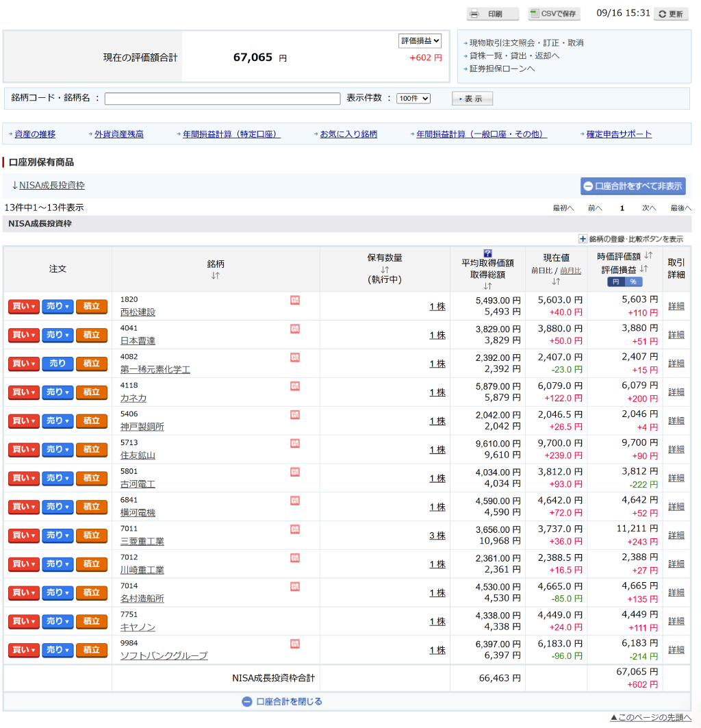Toggle profit display to yen
701x728 pixels.
click(x=616, y=282)
